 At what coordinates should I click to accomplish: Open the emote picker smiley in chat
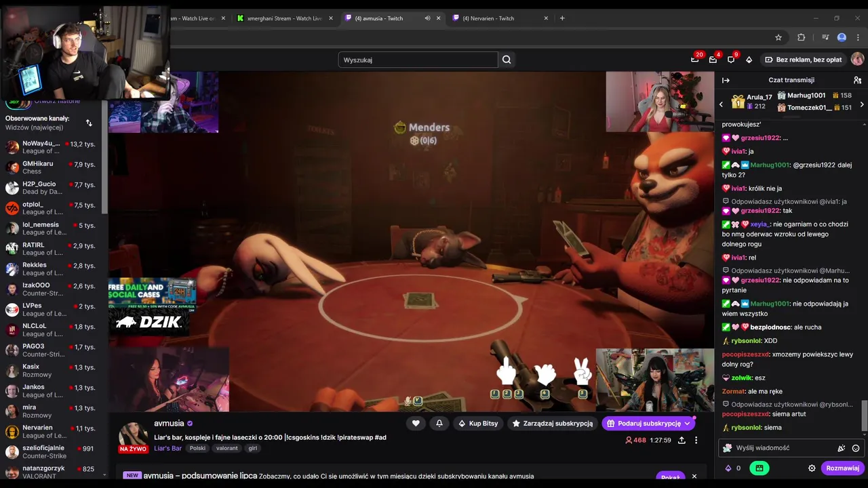[856, 448]
